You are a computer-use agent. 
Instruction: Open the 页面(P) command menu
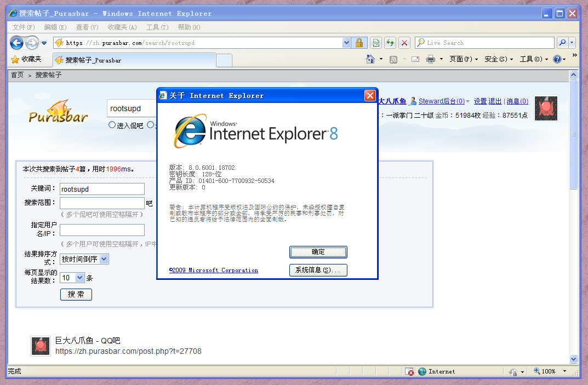click(464, 59)
